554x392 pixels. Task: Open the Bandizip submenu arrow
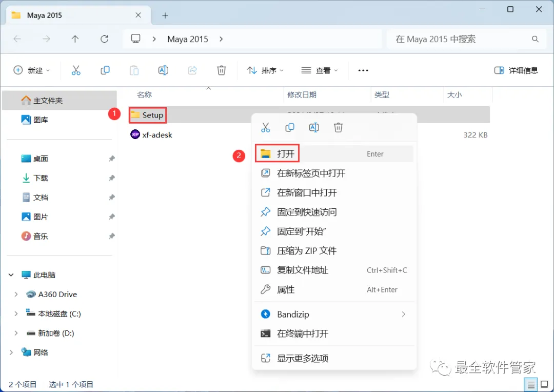(x=404, y=314)
